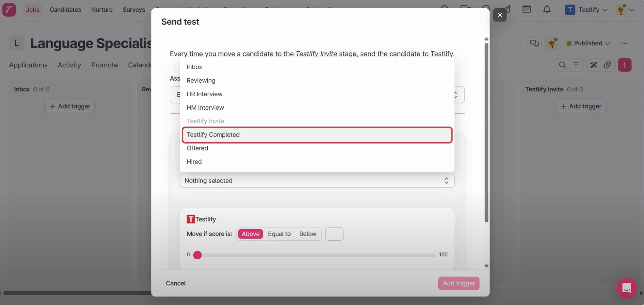
Task: Choose HM Interview stage option
Action: click(317, 108)
